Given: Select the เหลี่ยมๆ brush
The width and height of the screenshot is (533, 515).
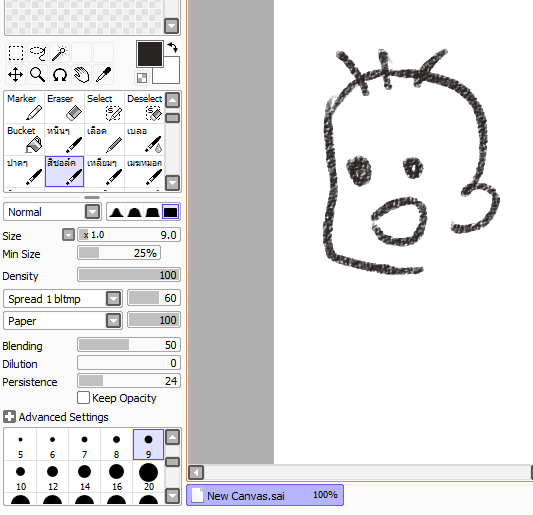Looking at the screenshot, I should [104, 172].
